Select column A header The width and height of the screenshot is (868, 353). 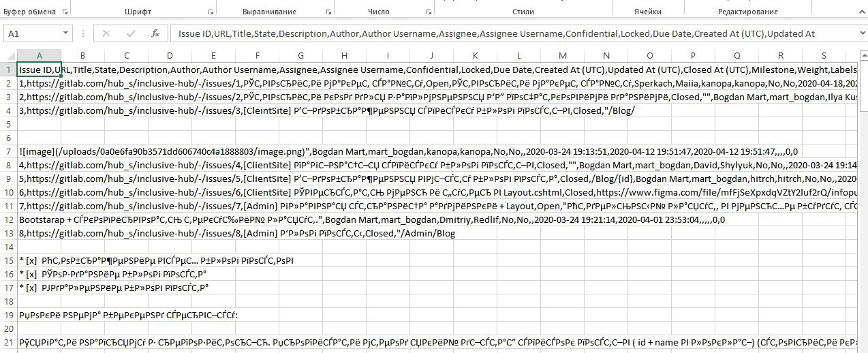(x=39, y=56)
